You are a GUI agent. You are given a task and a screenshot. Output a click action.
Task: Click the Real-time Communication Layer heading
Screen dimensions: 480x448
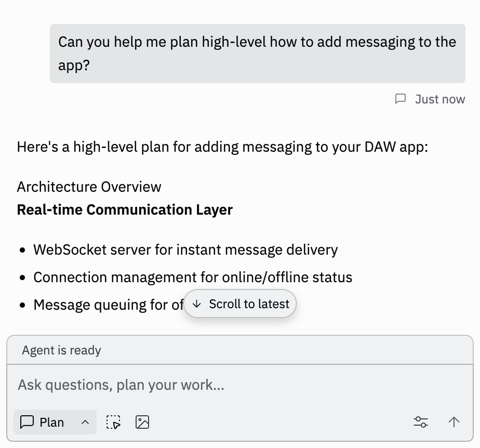point(125,210)
